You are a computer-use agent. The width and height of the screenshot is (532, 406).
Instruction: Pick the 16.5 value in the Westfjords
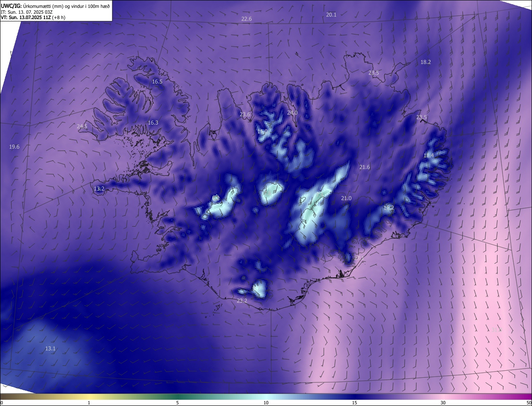pos(157,82)
